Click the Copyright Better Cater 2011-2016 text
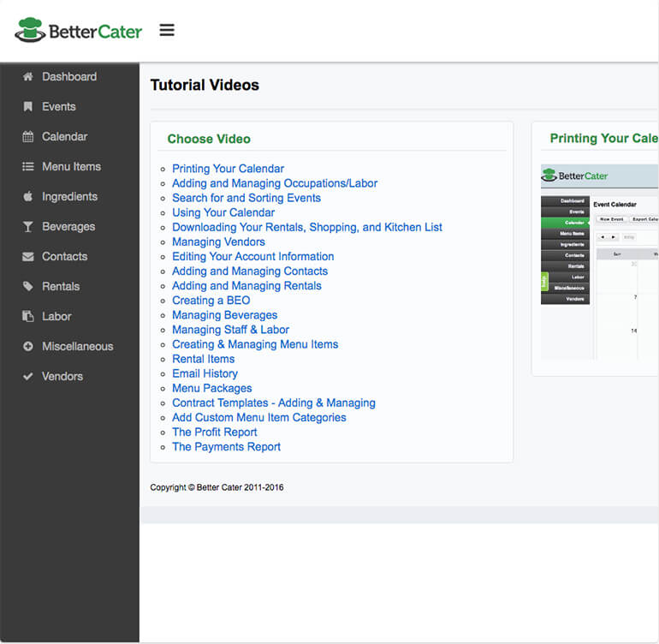Screen dimensions: 659x644 point(217,487)
